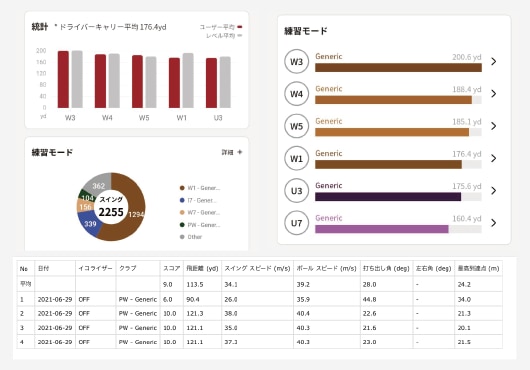Click the W1 gray bar in 統計 chart

pos(188,80)
